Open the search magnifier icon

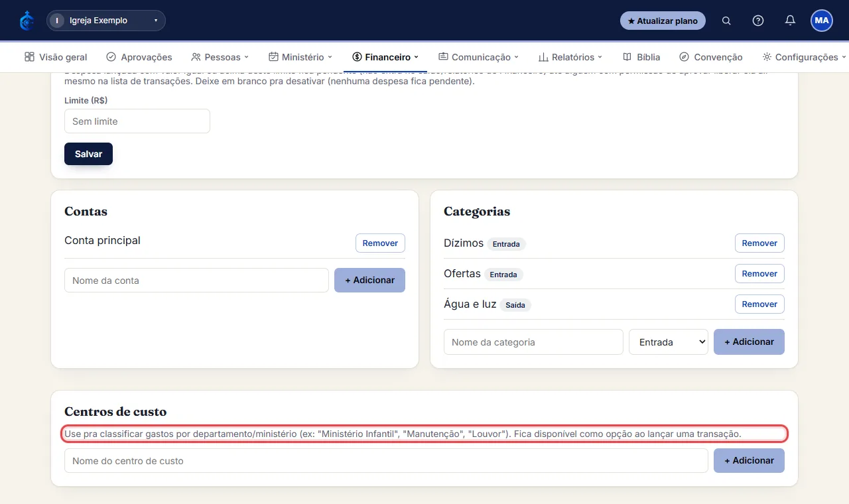[x=726, y=21]
